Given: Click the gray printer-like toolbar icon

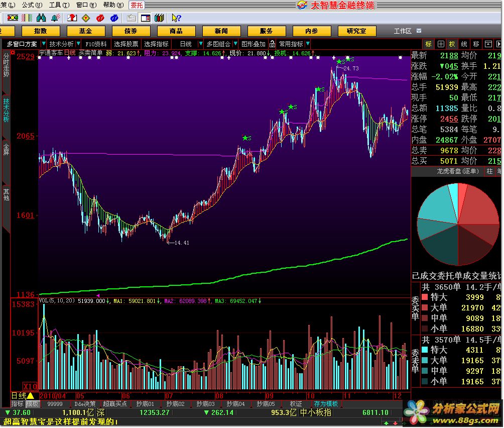Looking at the screenshot, I should pos(131,18).
